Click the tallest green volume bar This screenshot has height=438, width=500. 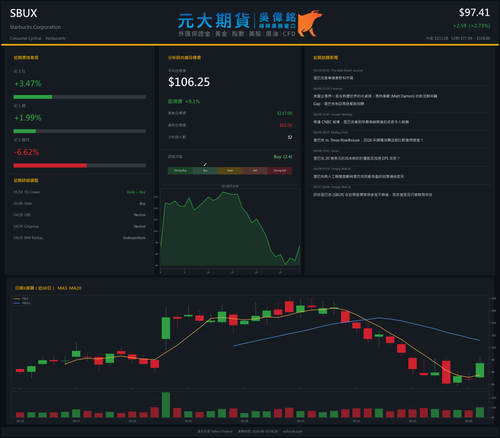click(x=166, y=405)
